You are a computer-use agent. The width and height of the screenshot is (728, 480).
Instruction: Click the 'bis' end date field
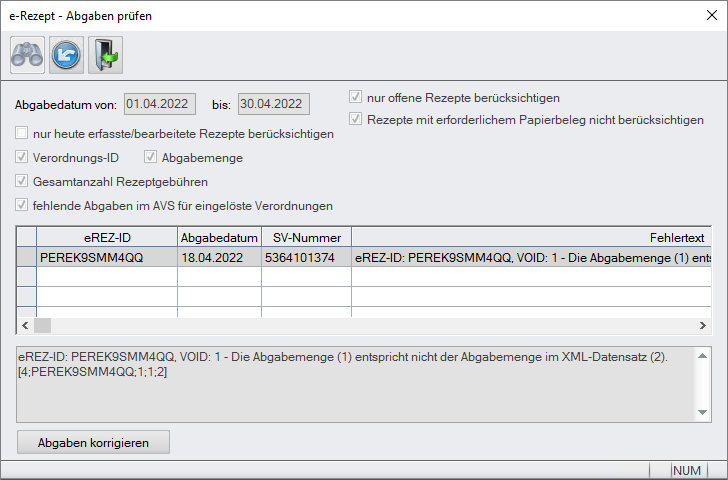click(274, 104)
